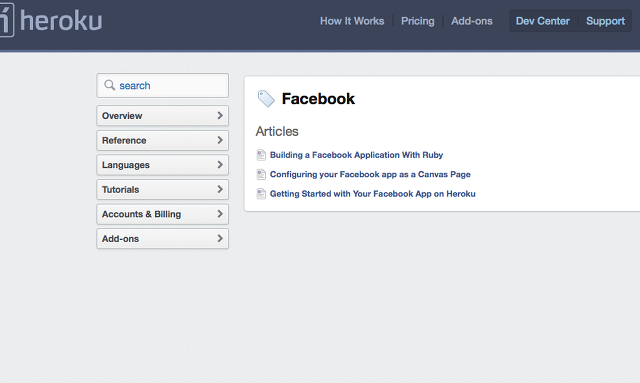Viewport: 640px width, 383px height.
Task: Expand the Languages section chevron
Action: click(220, 165)
